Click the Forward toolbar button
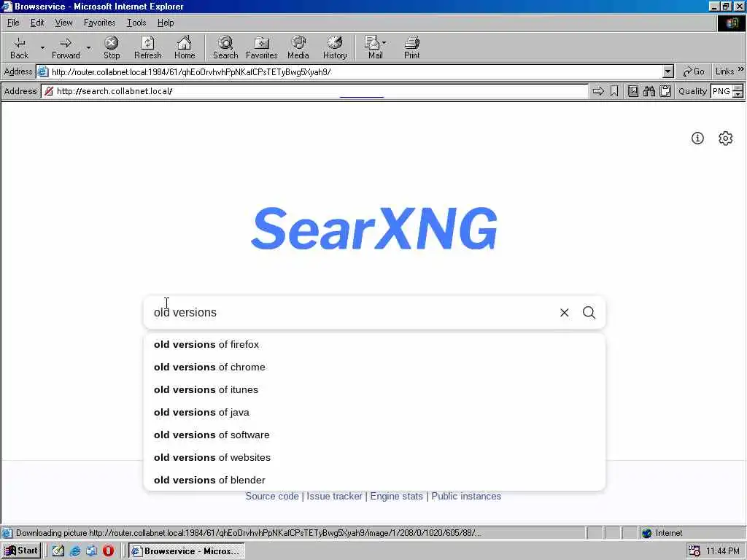Image resolution: width=747 pixels, height=560 pixels. point(66,47)
